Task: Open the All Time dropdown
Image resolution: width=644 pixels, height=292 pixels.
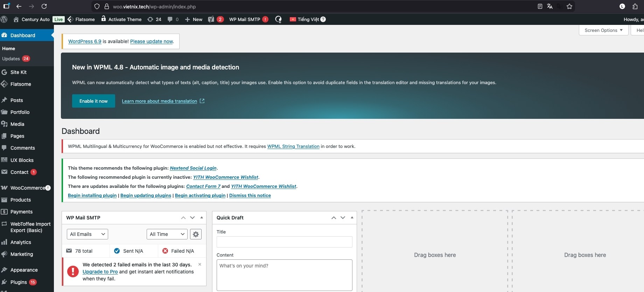Action: click(167, 234)
